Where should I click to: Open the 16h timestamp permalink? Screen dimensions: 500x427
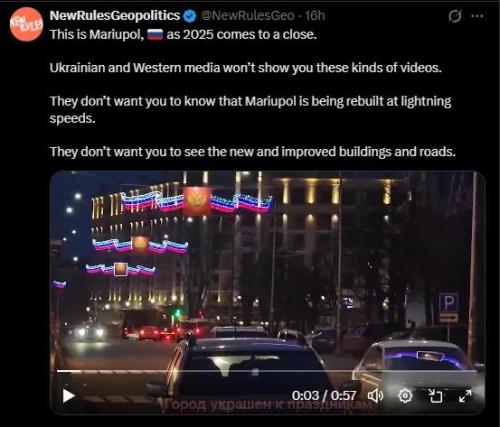(315, 16)
